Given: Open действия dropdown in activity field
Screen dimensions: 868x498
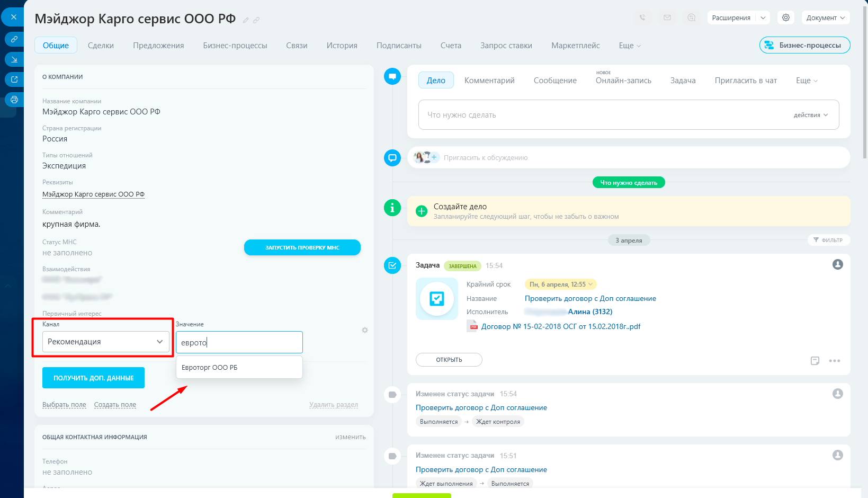Looking at the screenshot, I should [x=811, y=115].
